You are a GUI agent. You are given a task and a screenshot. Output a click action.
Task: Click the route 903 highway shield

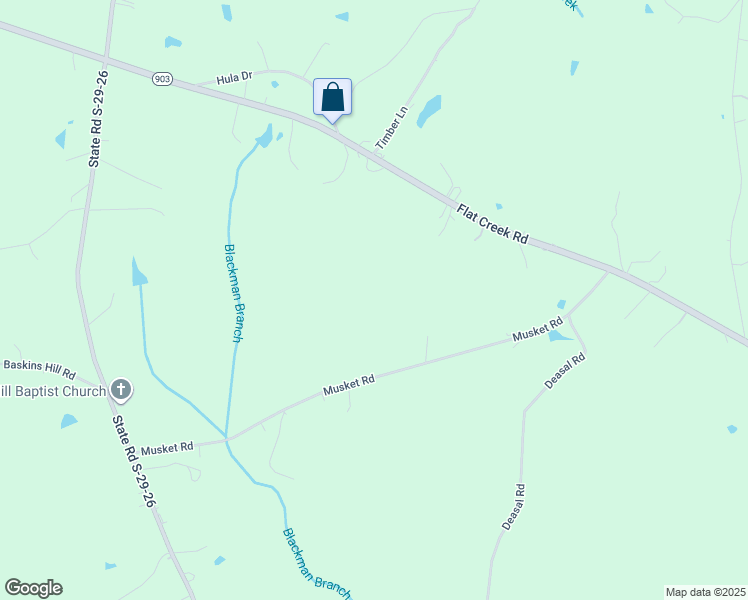click(162, 79)
